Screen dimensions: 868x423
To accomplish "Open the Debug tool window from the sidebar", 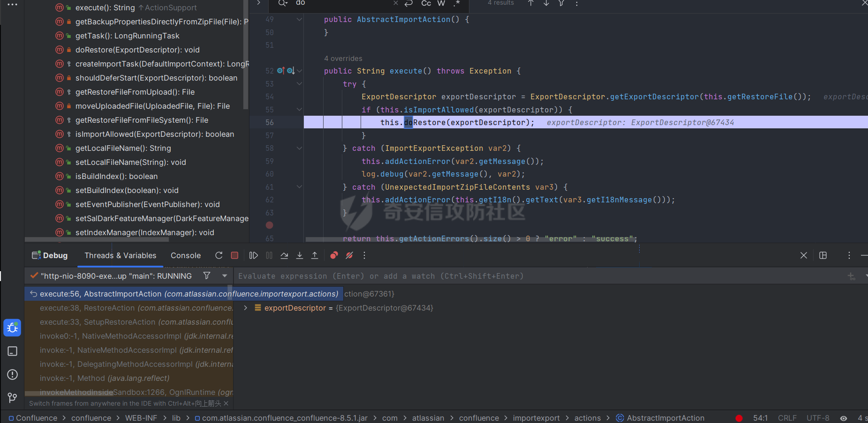I will (13, 328).
